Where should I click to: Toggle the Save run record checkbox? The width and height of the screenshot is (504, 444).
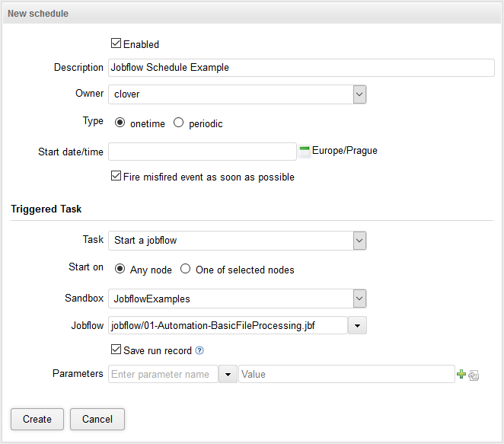[x=116, y=350]
